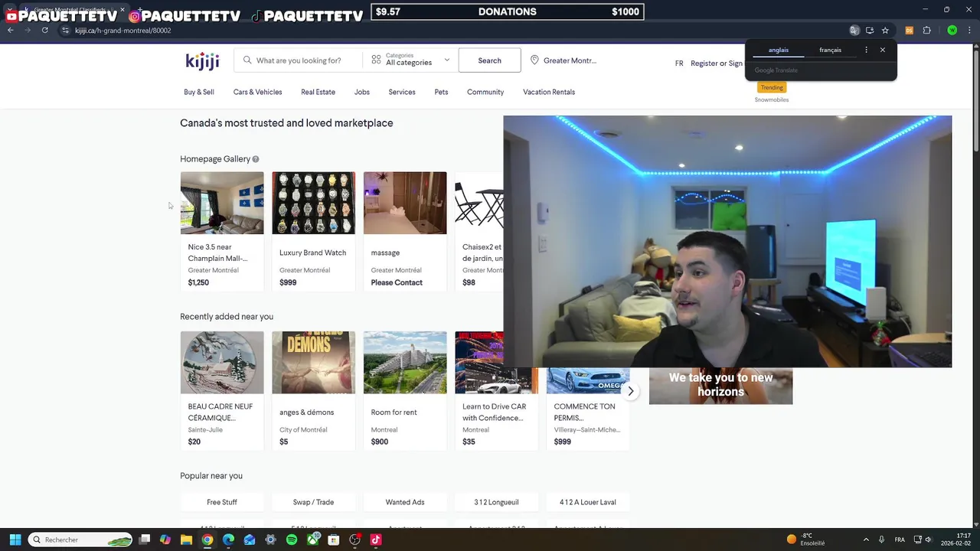Screen dimensions: 980x551
Task: Click the site info icon beside URL
Action: (x=66, y=31)
